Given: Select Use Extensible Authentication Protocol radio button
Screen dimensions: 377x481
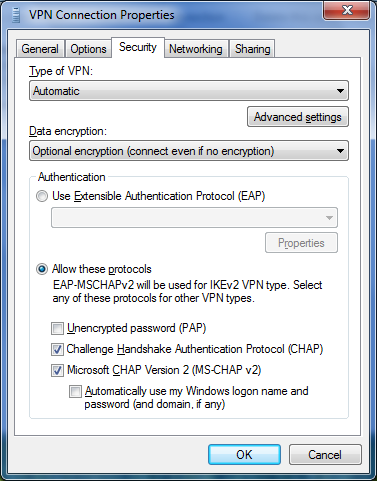Looking at the screenshot, I should pos(42,196).
